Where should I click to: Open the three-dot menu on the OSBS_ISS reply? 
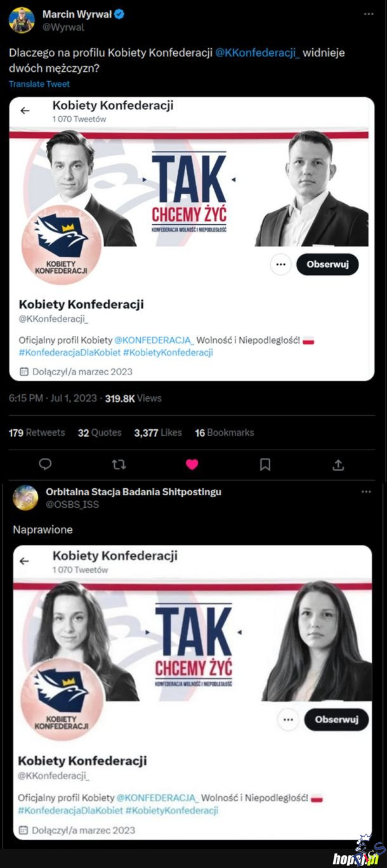click(366, 491)
